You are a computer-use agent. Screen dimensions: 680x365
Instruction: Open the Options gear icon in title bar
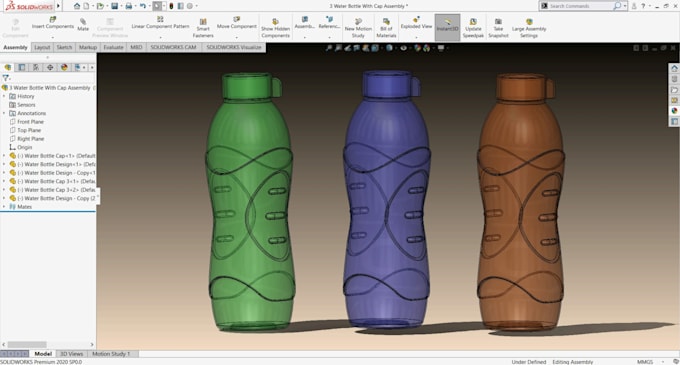pos(190,6)
